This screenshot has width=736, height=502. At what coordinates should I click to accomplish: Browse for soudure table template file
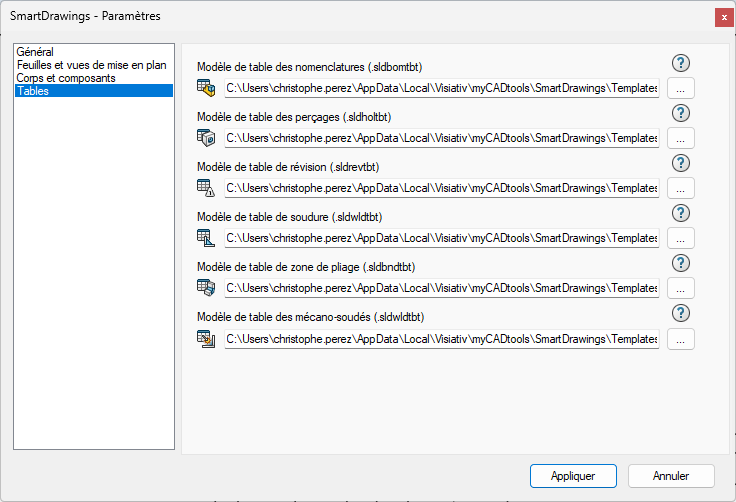pos(680,238)
